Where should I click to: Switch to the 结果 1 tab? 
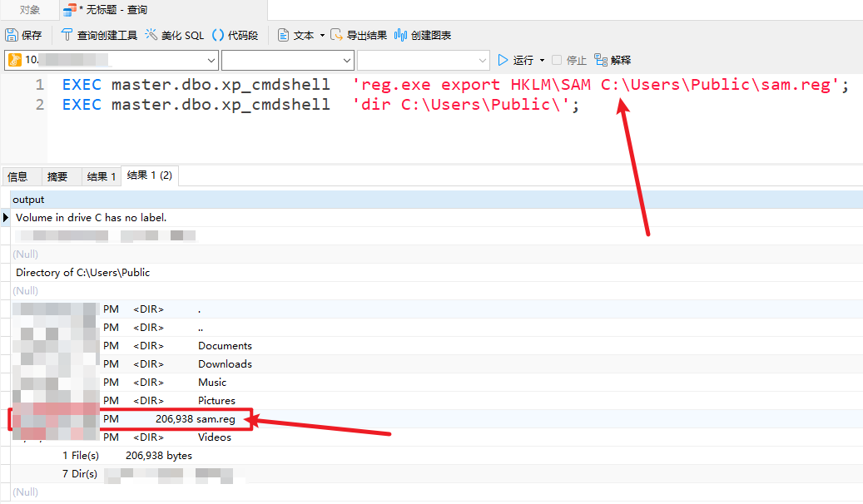102,176
